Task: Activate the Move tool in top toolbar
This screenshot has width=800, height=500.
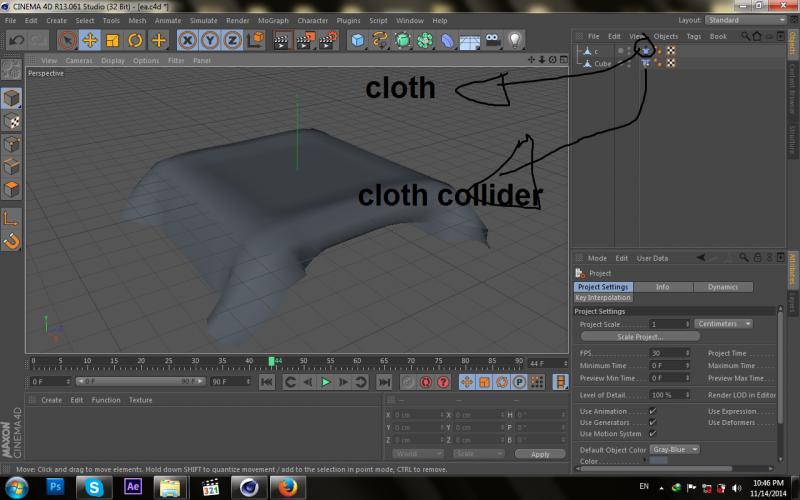Action: coord(90,40)
